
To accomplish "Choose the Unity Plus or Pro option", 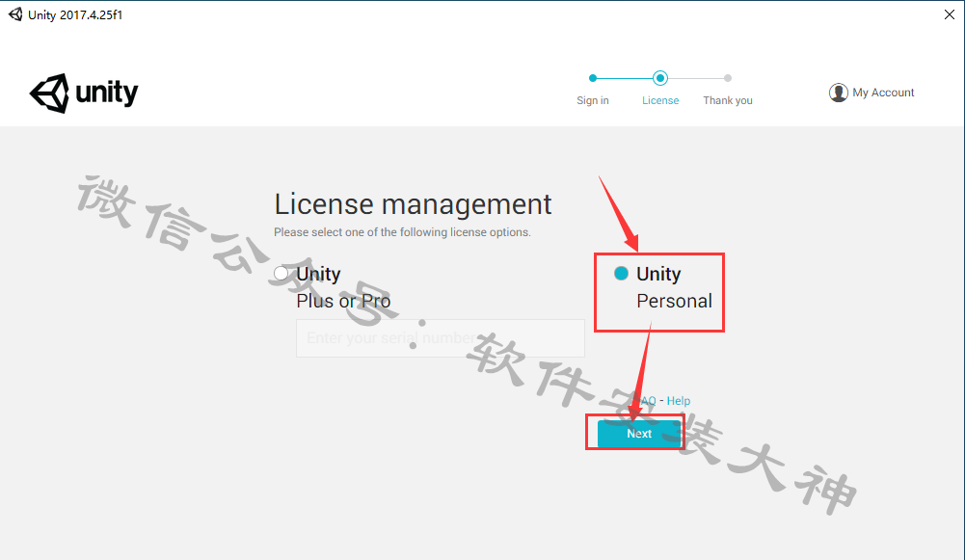I will coord(281,274).
